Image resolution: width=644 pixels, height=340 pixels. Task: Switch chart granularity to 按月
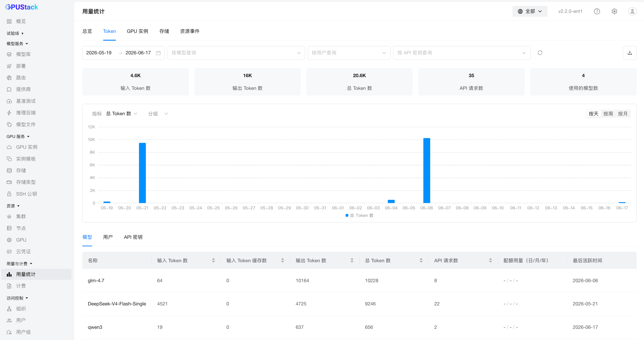623,114
